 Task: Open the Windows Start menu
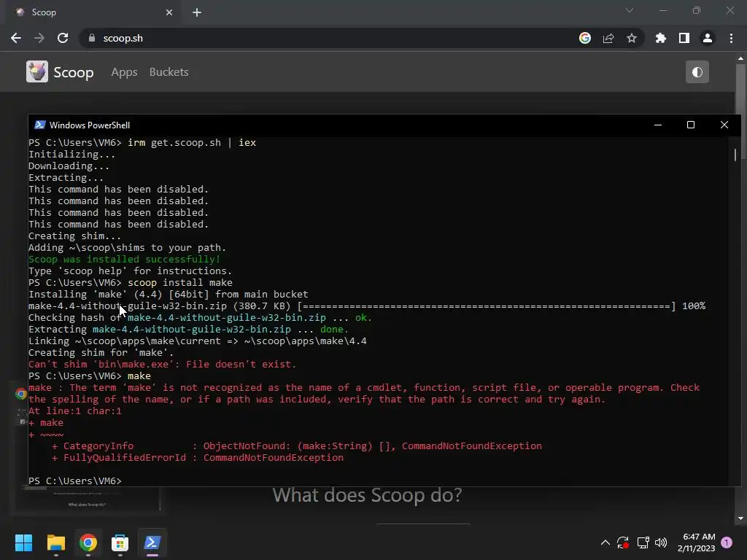tap(23, 542)
